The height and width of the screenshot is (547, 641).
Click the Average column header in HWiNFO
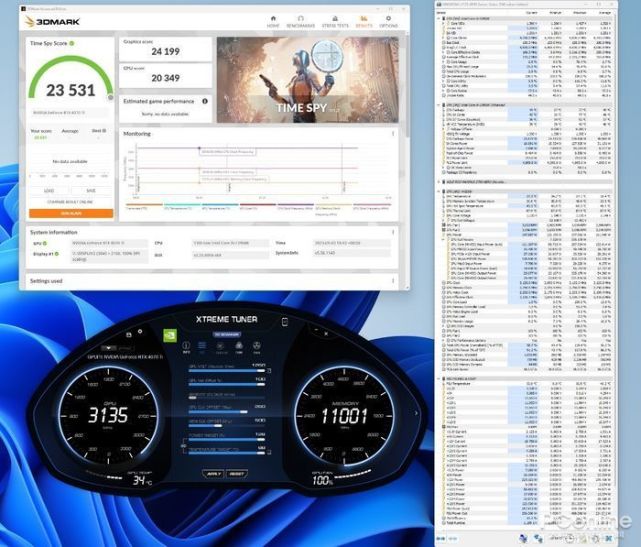(x=604, y=13)
